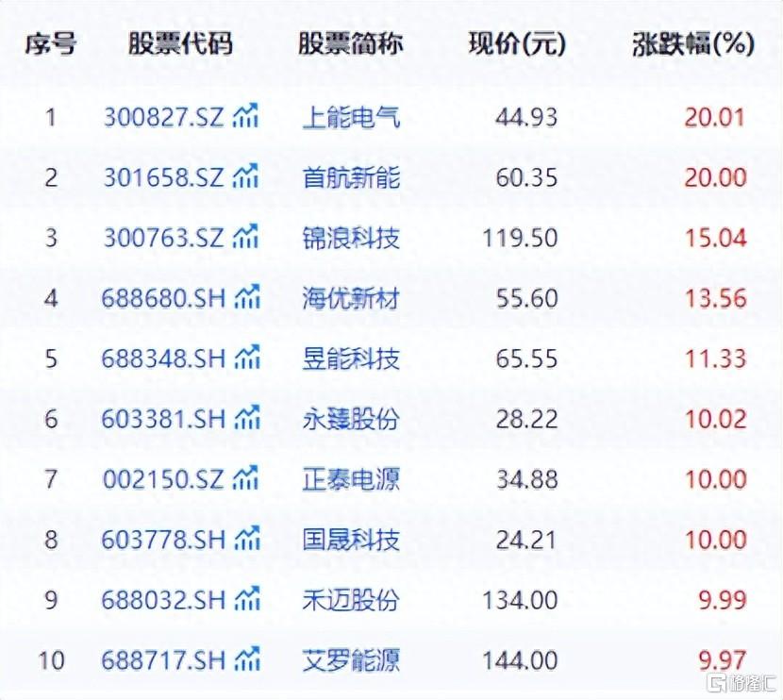Select change value 9.97
This screenshot has width=783, height=700.
[722, 661]
